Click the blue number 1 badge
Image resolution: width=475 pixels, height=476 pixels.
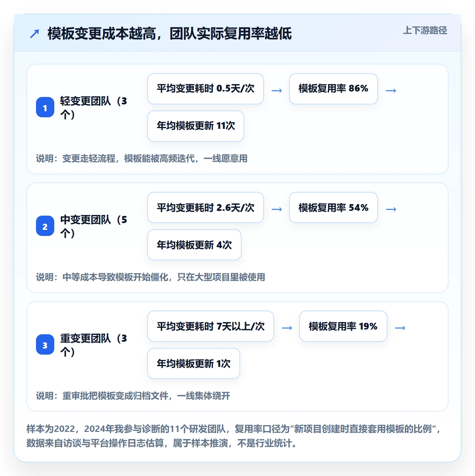(x=45, y=107)
